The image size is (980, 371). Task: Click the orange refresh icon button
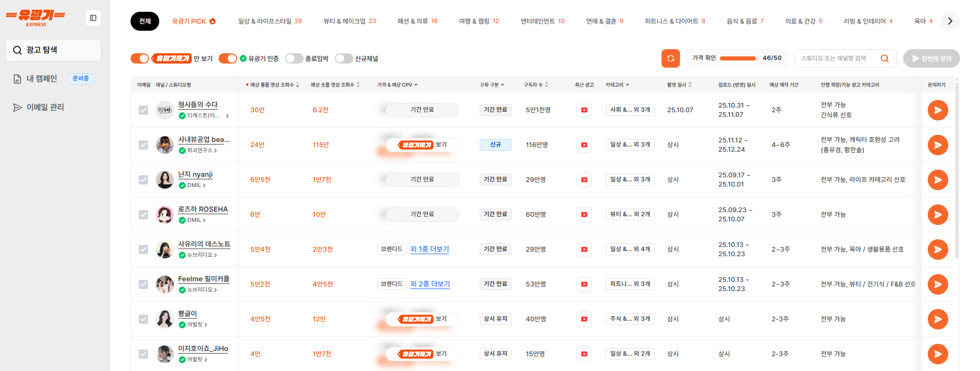coord(670,58)
